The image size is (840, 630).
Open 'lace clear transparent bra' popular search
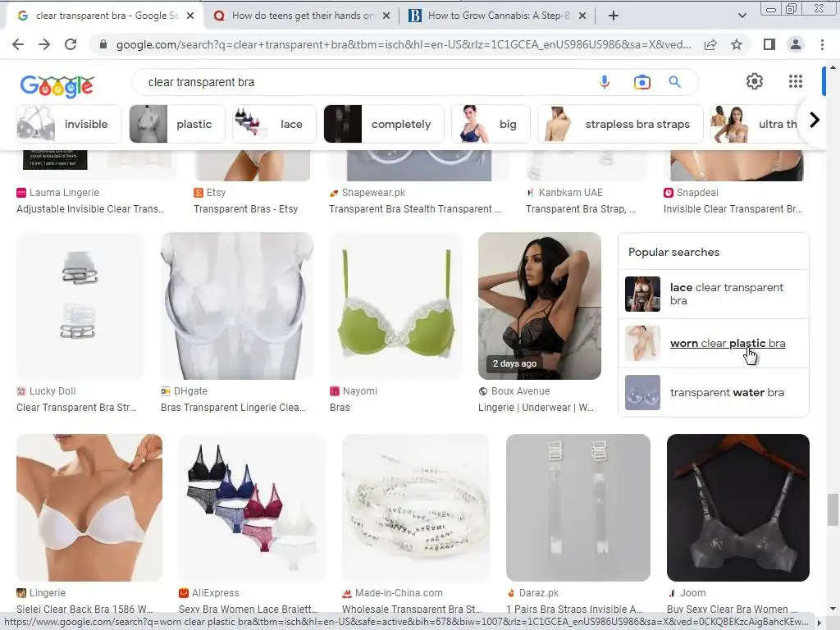(713, 294)
